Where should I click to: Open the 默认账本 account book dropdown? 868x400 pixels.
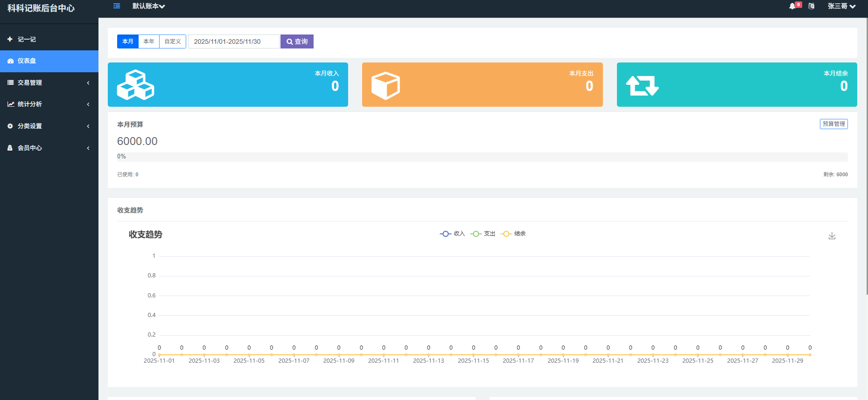point(148,6)
